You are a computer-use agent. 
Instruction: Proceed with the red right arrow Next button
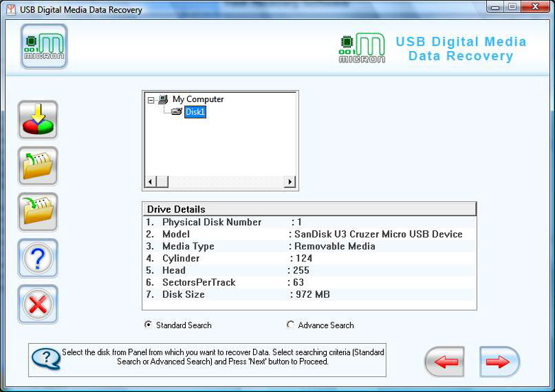pos(500,362)
